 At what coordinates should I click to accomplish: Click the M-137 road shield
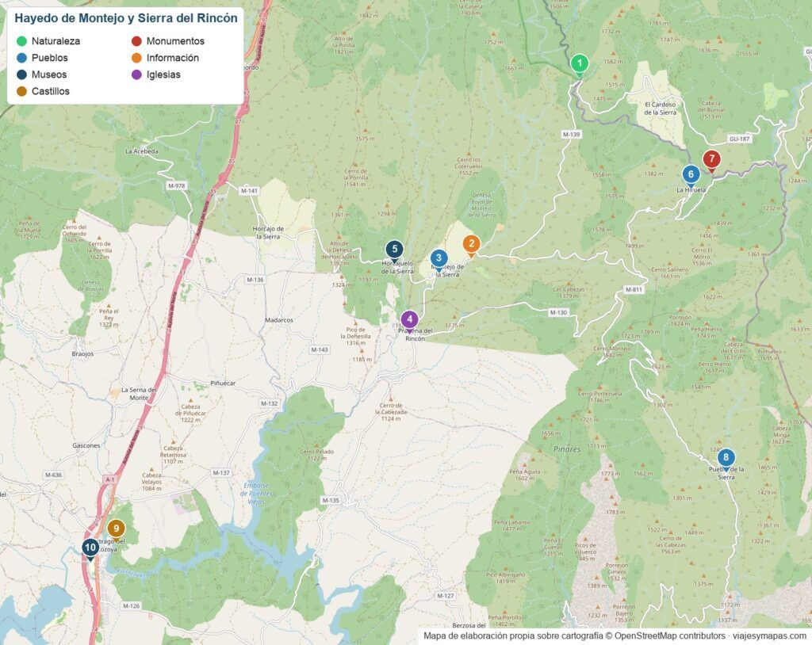pyautogui.click(x=221, y=472)
